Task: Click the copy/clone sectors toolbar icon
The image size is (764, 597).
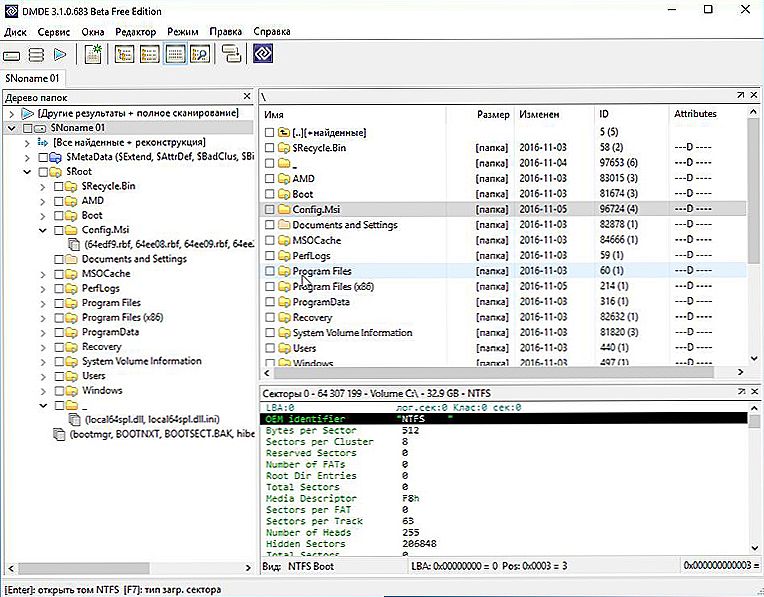Action: tap(231, 54)
